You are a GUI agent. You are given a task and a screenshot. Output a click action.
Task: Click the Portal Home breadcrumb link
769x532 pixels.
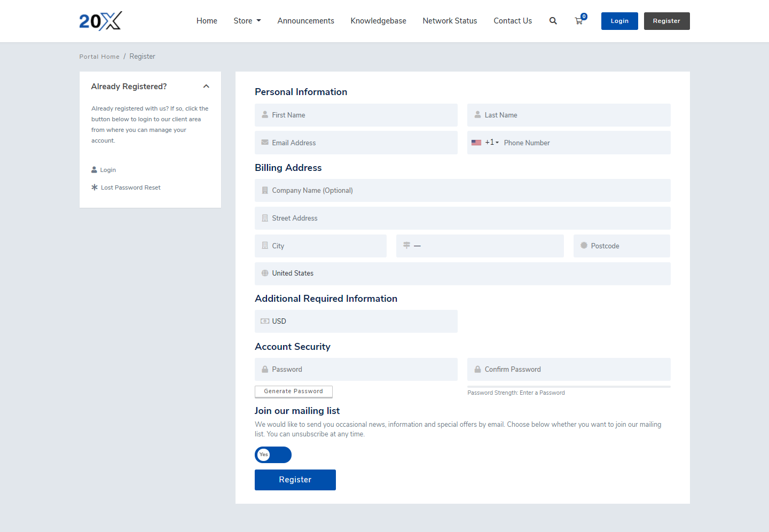coord(99,57)
